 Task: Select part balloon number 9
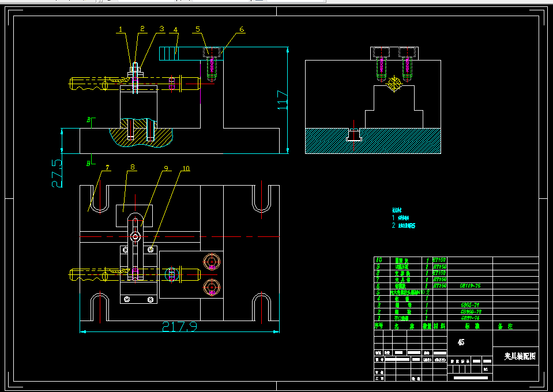(x=165, y=169)
